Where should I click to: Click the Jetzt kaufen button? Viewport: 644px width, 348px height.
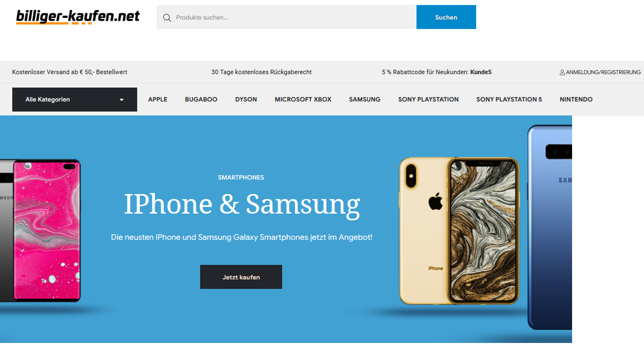coord(241,277)
